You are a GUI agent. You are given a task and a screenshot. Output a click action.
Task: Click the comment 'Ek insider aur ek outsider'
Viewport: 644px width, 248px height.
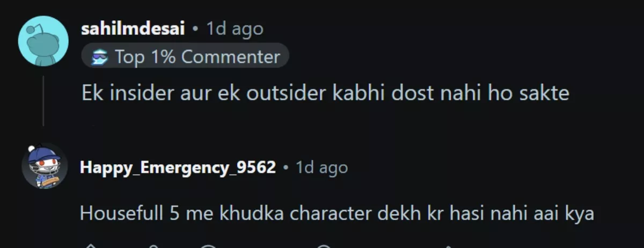pyautogui.click(x=325, y=93)
